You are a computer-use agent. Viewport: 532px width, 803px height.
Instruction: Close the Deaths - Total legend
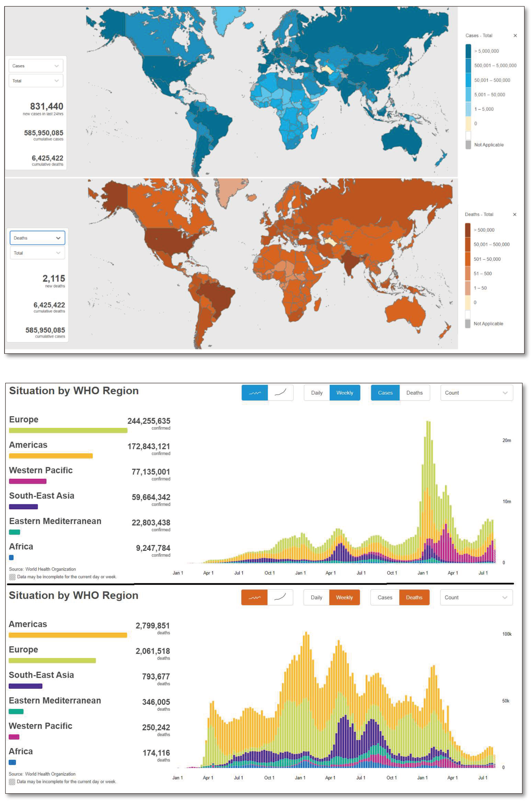pos(514,215)
